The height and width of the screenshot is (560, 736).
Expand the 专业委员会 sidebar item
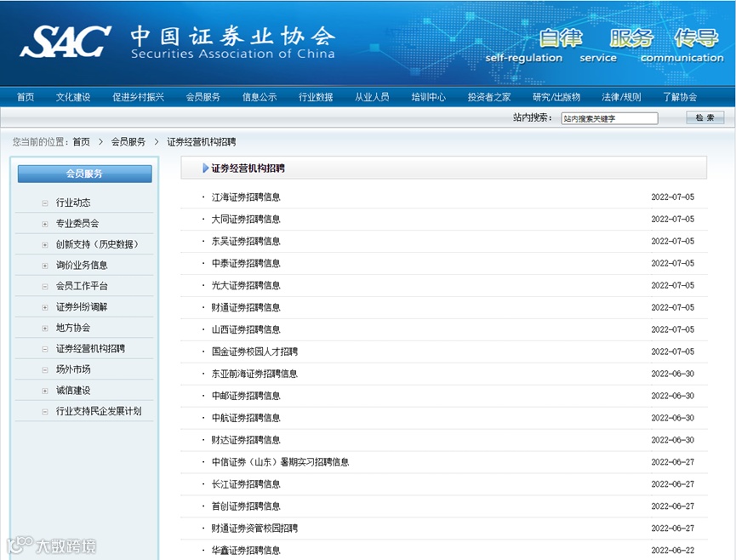pos(45,224)
